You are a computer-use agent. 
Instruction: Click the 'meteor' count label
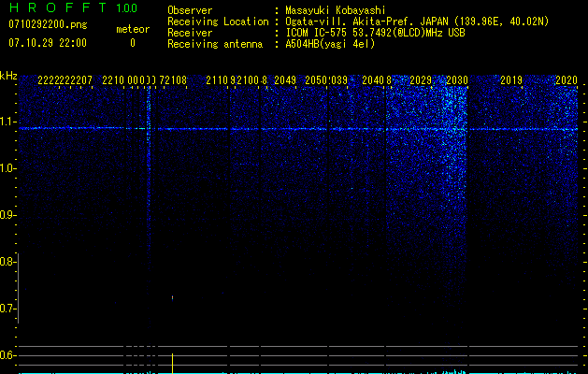[x=133, y=29]
